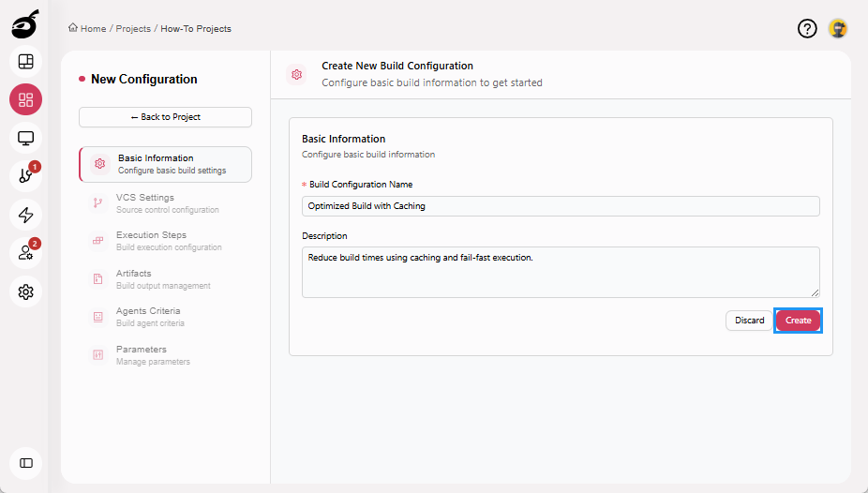This screenshot has height=493, width=868.
Task: Select the VCS Settings step
Action: 166,203
